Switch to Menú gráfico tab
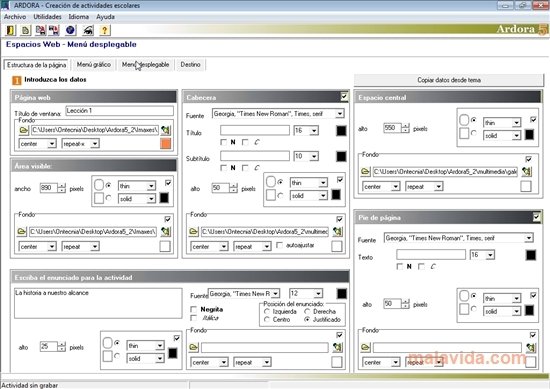Viewport: 550px width, 389px height. (94, 65)
